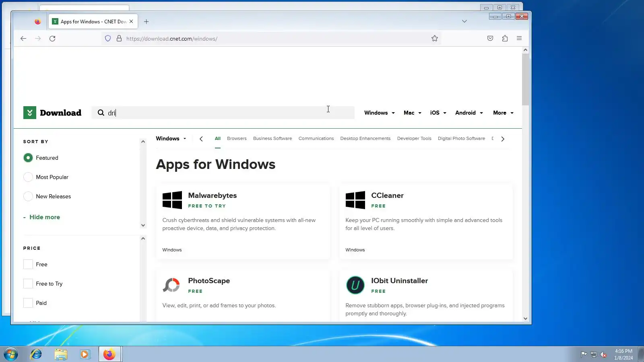Viewport: 644px width, 362px height.
Task: Click the forward navigation arrow
Action: coord(38,39)
